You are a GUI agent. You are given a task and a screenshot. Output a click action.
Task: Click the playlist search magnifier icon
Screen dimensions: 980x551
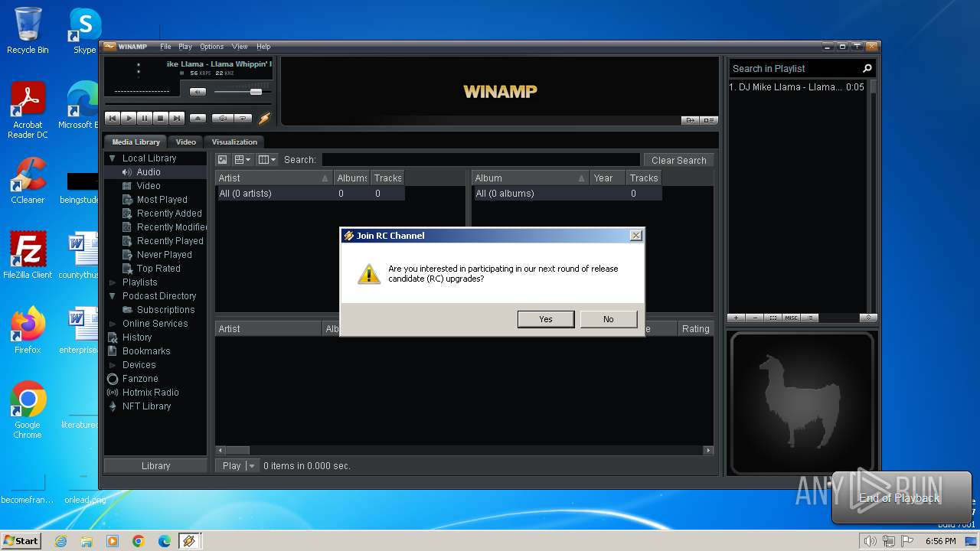coord(867,68)
